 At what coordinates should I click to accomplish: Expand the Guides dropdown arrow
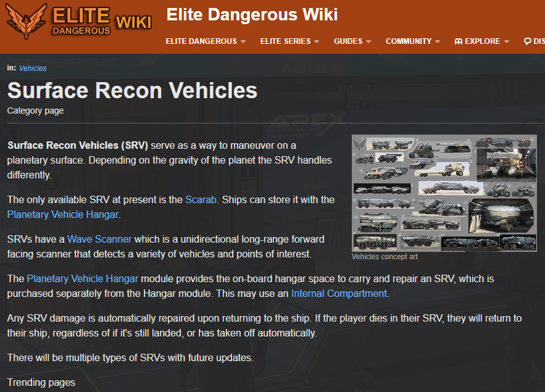[368, 41]
